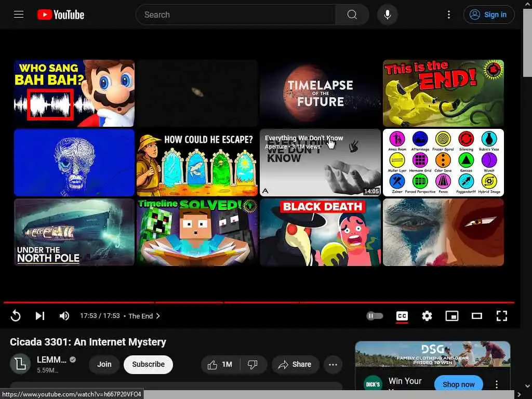Viewport: 532px width, 399px height.
Task: Click the Sign in button
Action: coord(489,15)
